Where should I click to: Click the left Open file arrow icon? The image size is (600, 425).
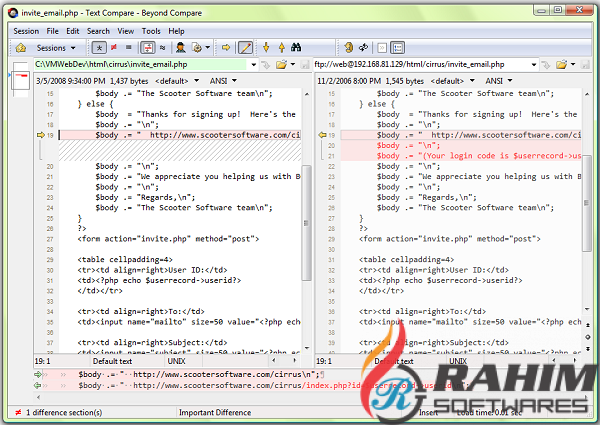coord(266,65)
